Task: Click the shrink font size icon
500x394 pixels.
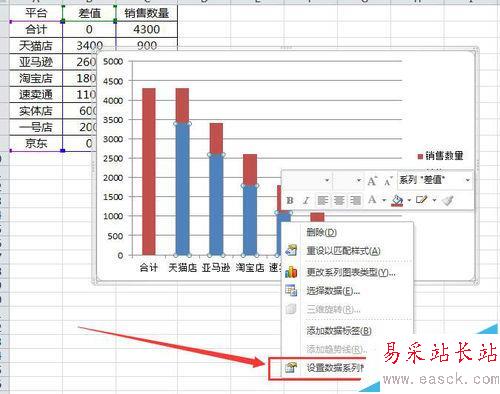Action: pos(388,181)
